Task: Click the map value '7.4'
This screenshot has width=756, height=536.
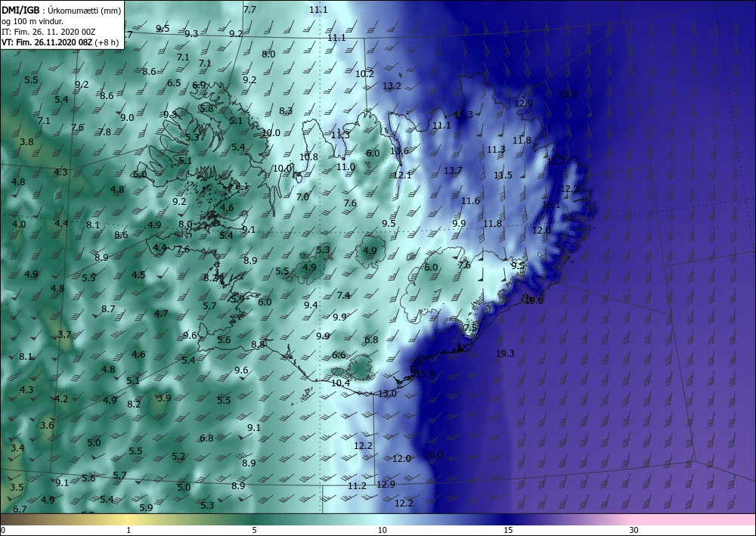Action: (x=343, y=296)
